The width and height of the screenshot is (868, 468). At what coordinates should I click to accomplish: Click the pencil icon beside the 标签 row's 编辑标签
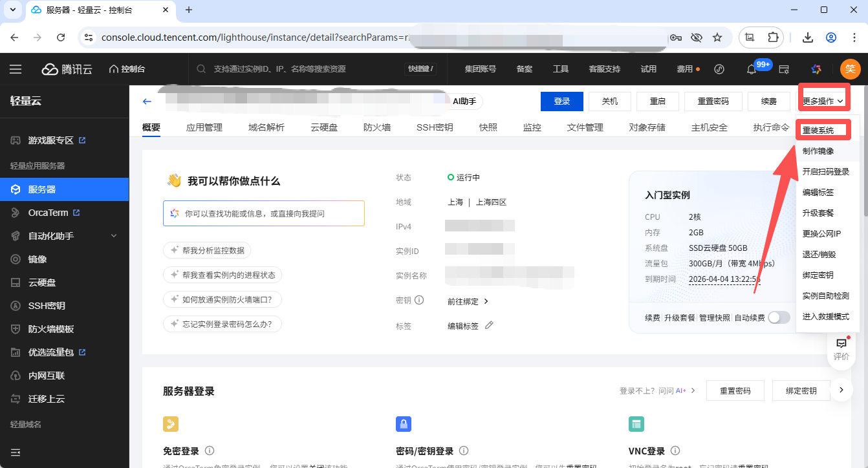489,325
